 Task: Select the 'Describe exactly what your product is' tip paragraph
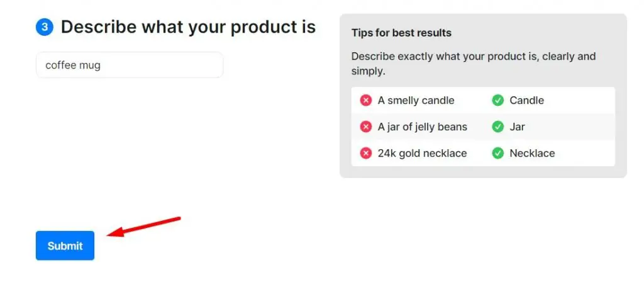tap(474, 64)
